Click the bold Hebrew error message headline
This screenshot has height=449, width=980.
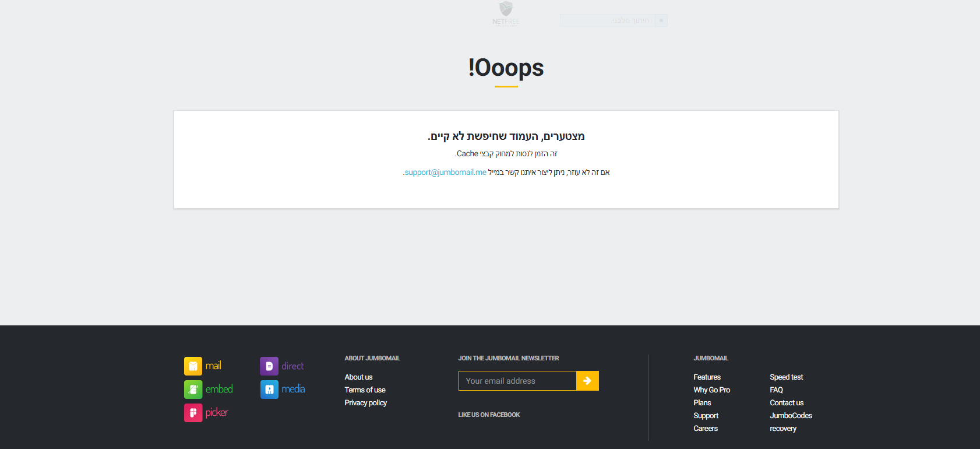point(506,136)
